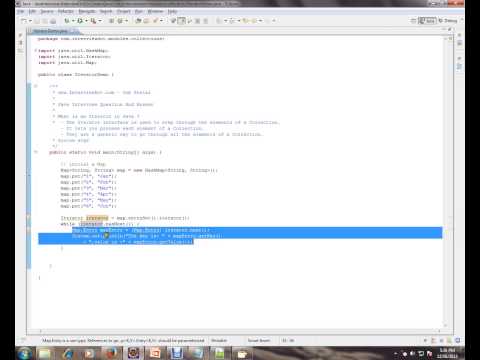The width and height of the screenshot is (480, 360).
Task: Open the Window menu
Action: (x=155, y=11)
